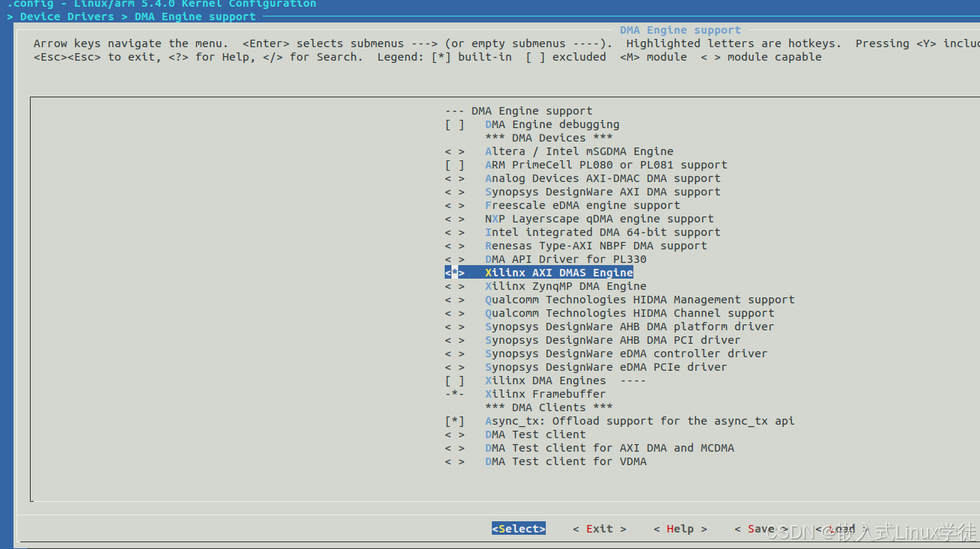Select Qualcomm Technologies HIDMA Management support

click(x=640, y=300)
